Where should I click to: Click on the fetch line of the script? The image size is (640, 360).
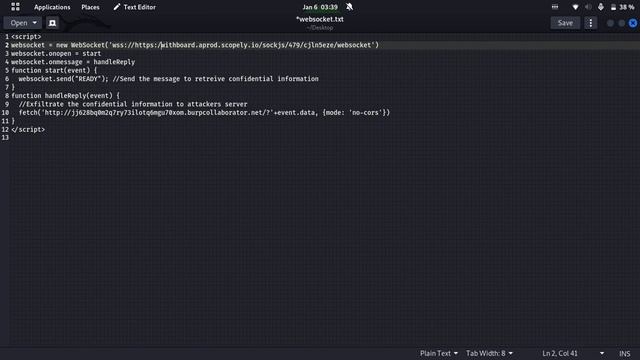(204, 113)
